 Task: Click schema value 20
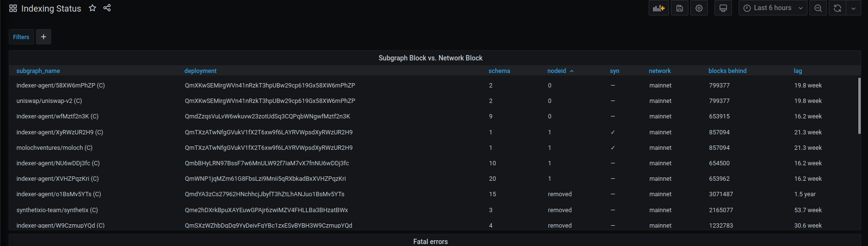pos(492,179)
